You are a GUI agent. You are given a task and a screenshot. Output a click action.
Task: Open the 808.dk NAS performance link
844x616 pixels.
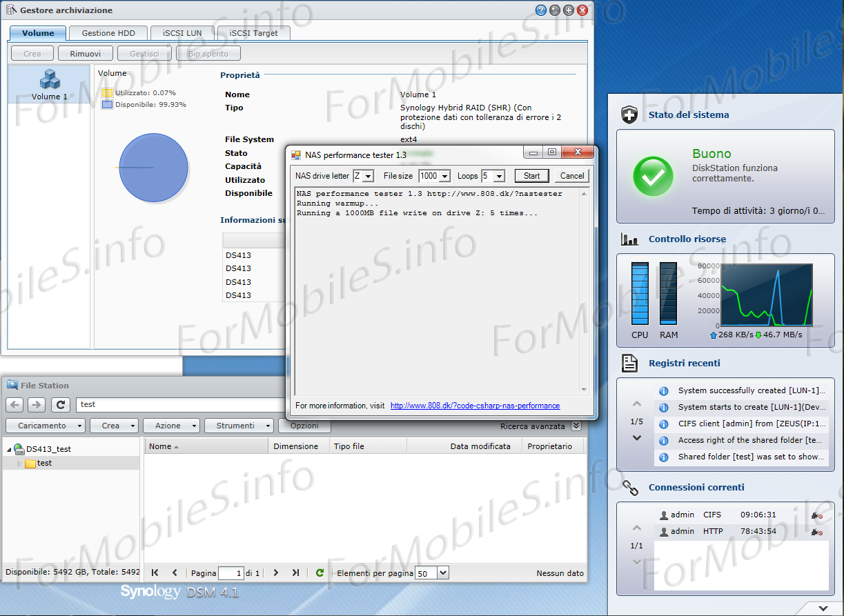(475, 406)
